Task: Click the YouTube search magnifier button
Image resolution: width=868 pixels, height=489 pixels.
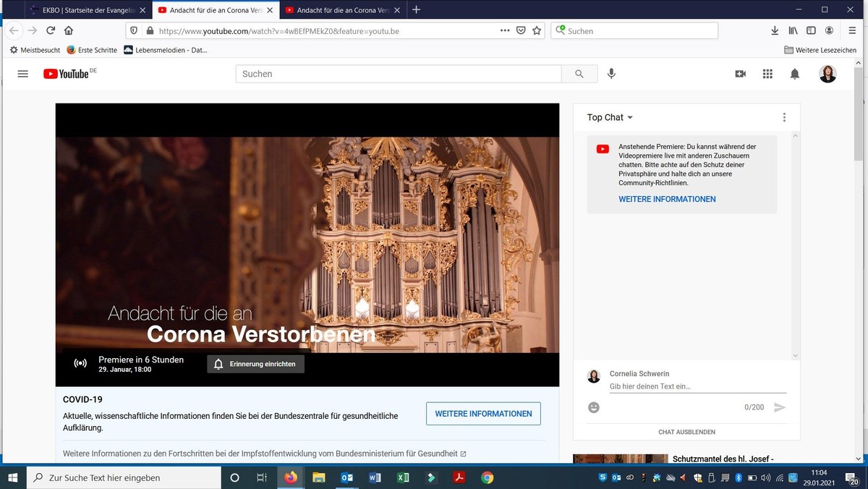Action: point(579,74)
